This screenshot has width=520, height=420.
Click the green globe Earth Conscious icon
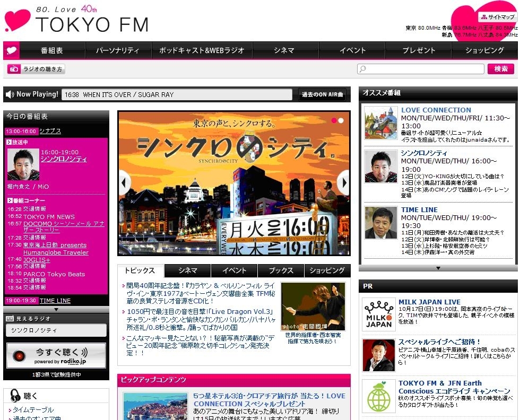[379, 397]
